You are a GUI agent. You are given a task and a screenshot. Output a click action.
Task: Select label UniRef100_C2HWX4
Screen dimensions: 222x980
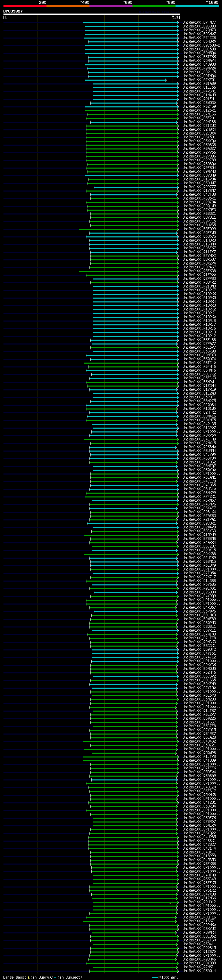point(199,130)
